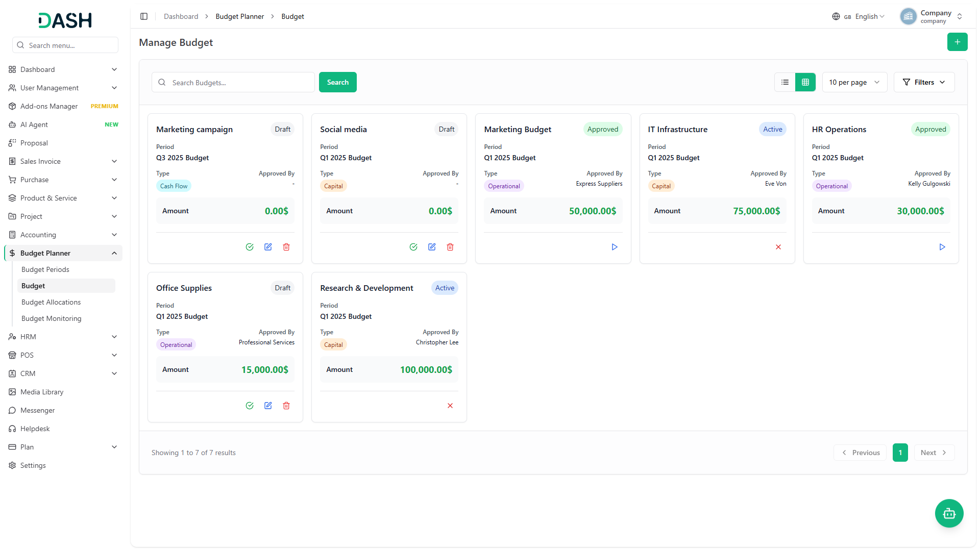The image size is (980, 551).
Task: Open Media Library in the sidebar
Action: click(x=63, y=392)
